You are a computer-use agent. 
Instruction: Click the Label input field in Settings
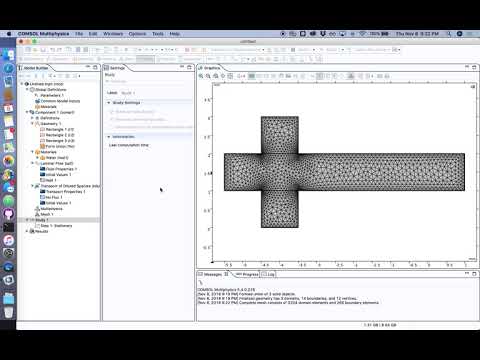pyautogui.click(x=156, y=93)
